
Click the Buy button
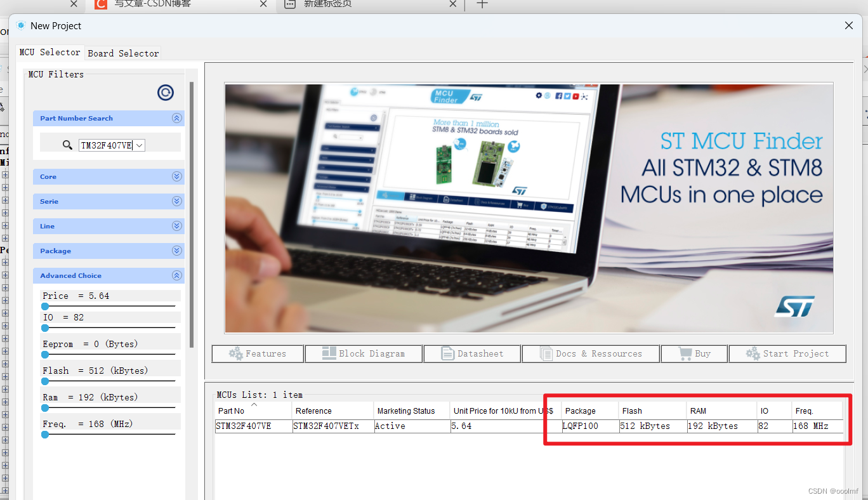[694, 354]
